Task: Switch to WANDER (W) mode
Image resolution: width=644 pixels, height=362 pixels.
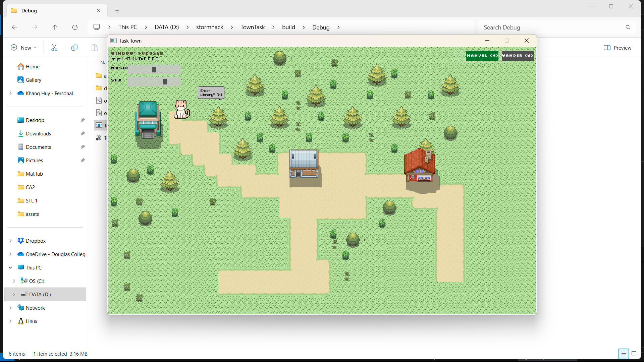Action: coord(518,56)
